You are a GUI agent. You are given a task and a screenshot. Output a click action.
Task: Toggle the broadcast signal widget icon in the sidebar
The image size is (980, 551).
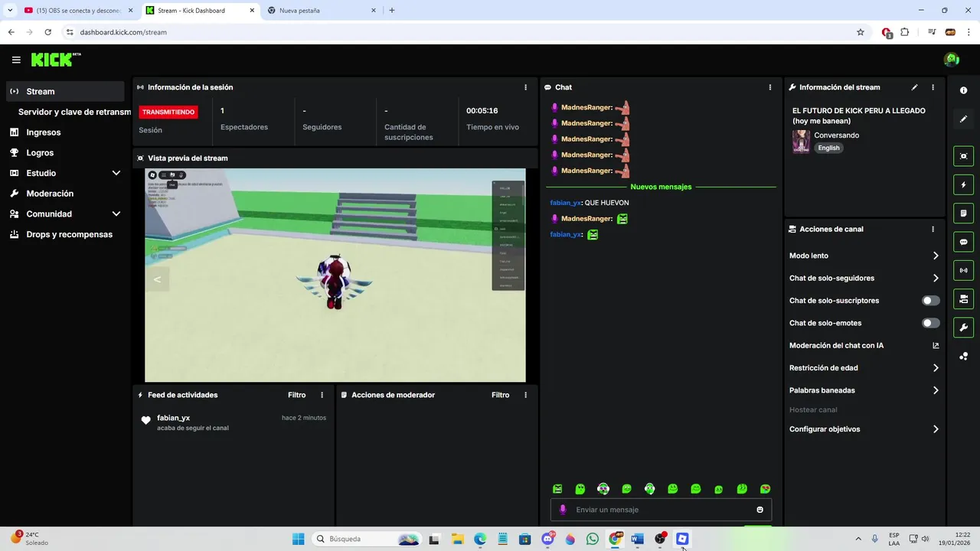pos(963,270)
